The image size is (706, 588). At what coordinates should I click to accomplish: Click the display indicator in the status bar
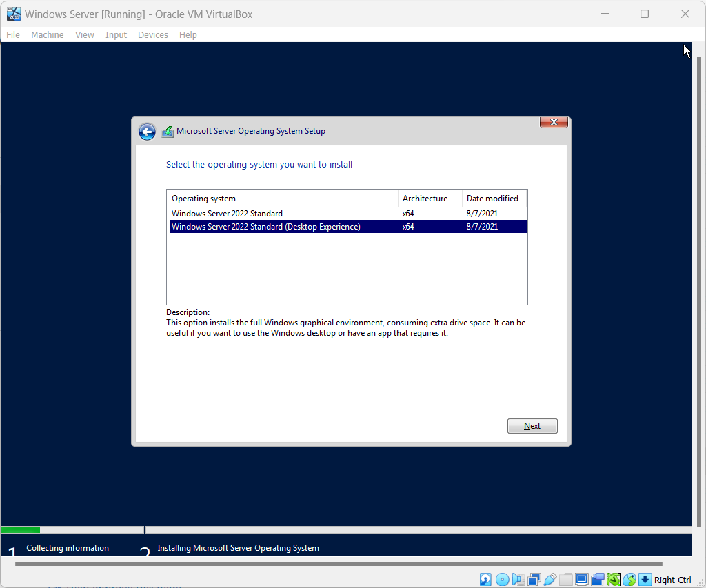coord(582,580)
